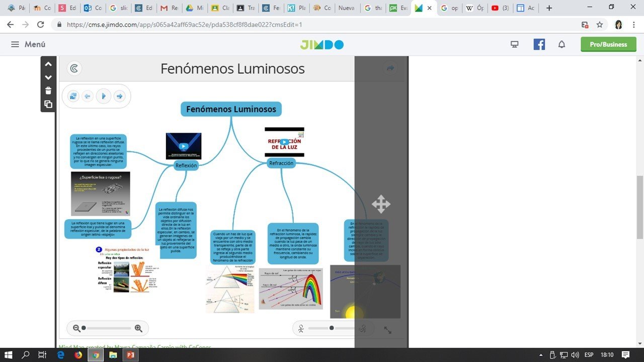Click the zoom in magnifier icon
Image resolution: width=644 pixels, height=362 pixels.
[138, 328]
